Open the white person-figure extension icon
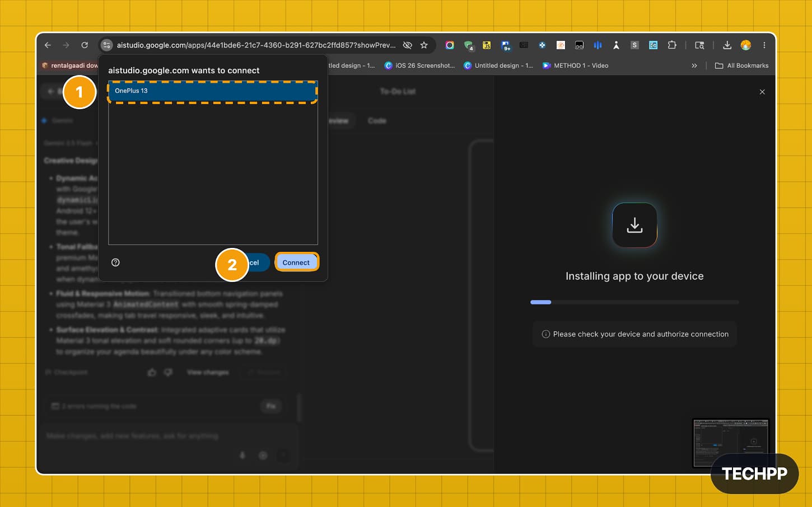Image resolution: width=812 pixels, height=507 pixels. [616, 45]
